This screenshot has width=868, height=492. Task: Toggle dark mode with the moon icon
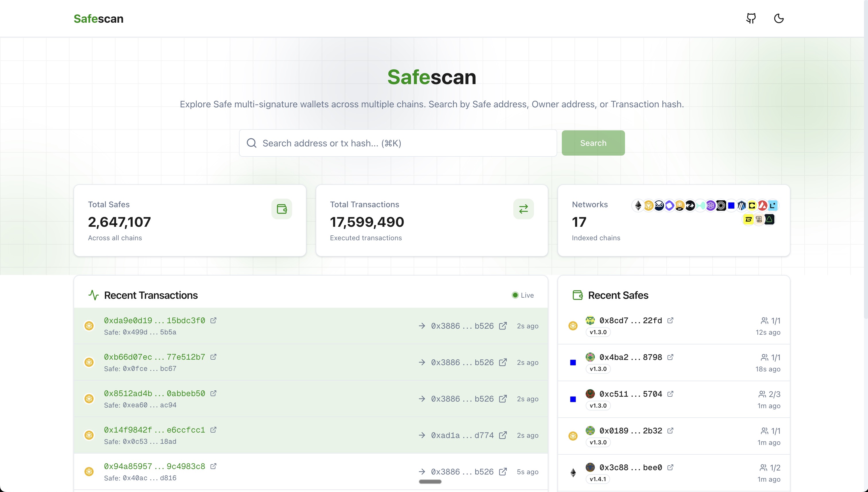click(779, 18)
